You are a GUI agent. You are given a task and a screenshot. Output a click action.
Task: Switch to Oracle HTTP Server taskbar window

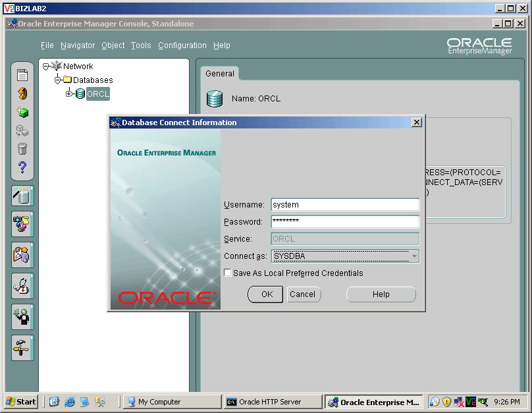[273, 402]
